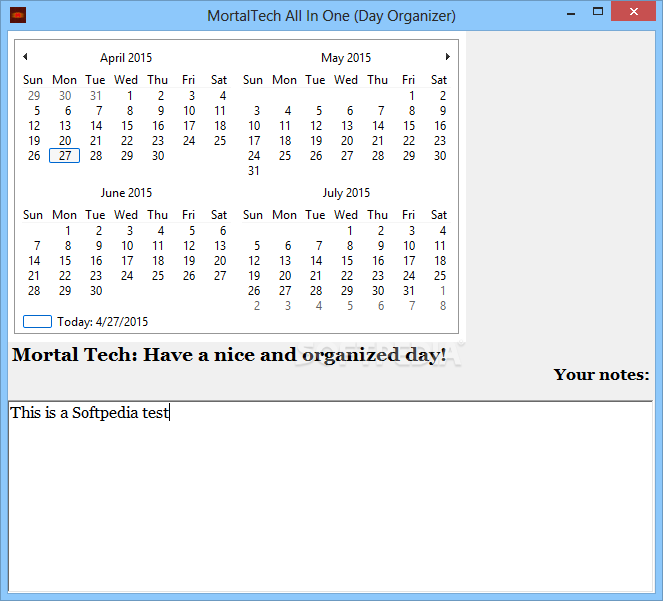The height and width of the screenshot is (601, 663).
Task: Select April 1 in the calendar
Action: coord(129,96)
